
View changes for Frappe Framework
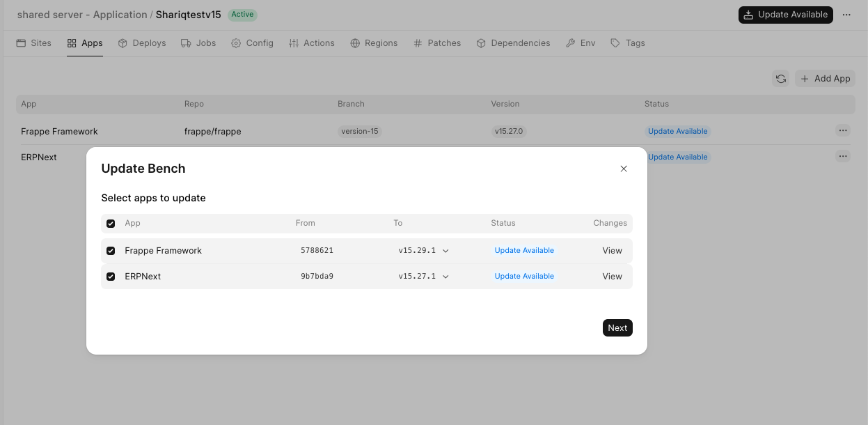pos(612,251)
